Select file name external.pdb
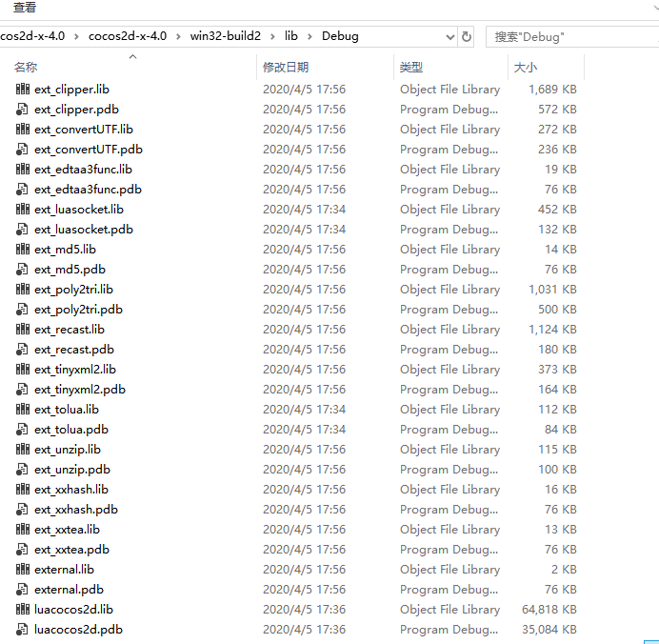The width and height of the screenshot is (659, 644). [69, 590]
